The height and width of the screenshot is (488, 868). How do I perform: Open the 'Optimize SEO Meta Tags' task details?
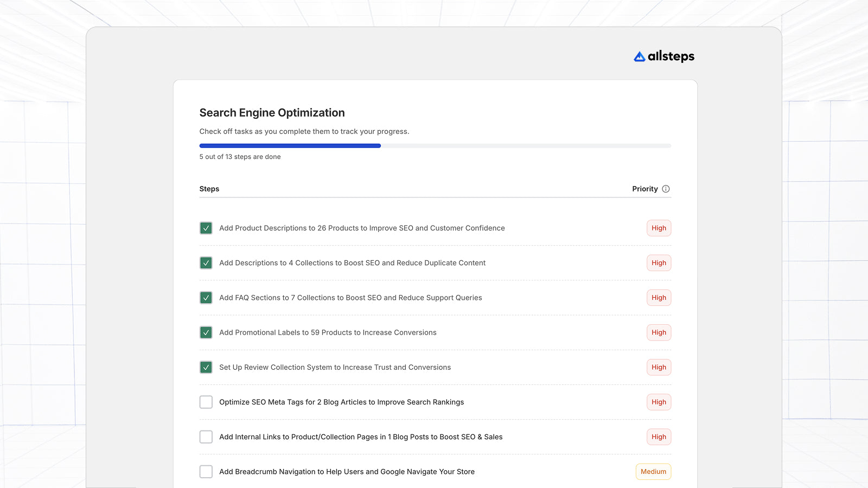pyautogui.click(x=341, y=402)
